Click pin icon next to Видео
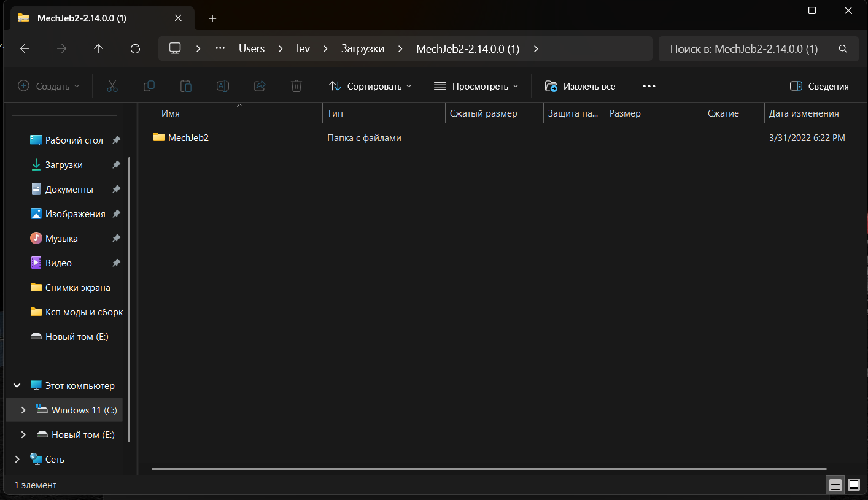This screenshot has width=868, height=500. 116,263
